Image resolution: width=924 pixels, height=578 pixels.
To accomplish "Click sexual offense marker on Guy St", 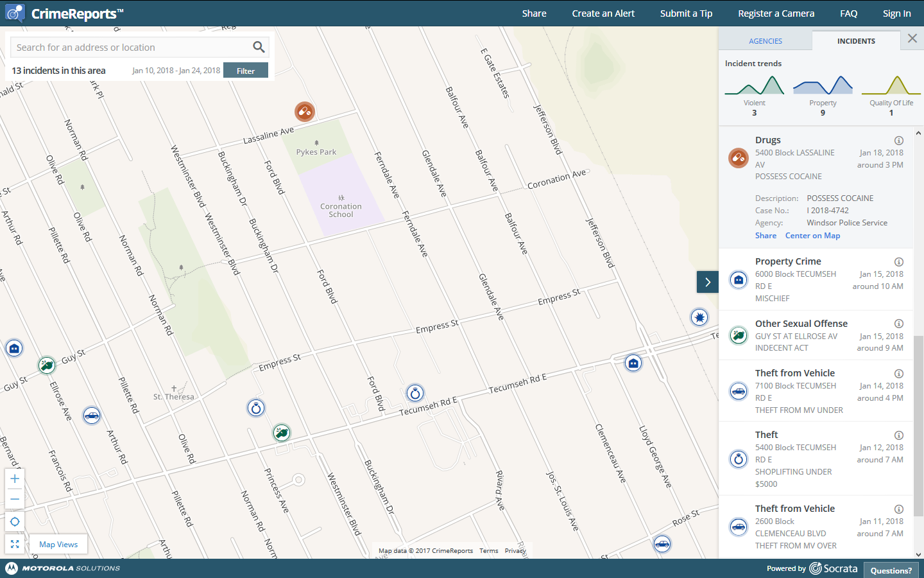I will tap(46, 365).
